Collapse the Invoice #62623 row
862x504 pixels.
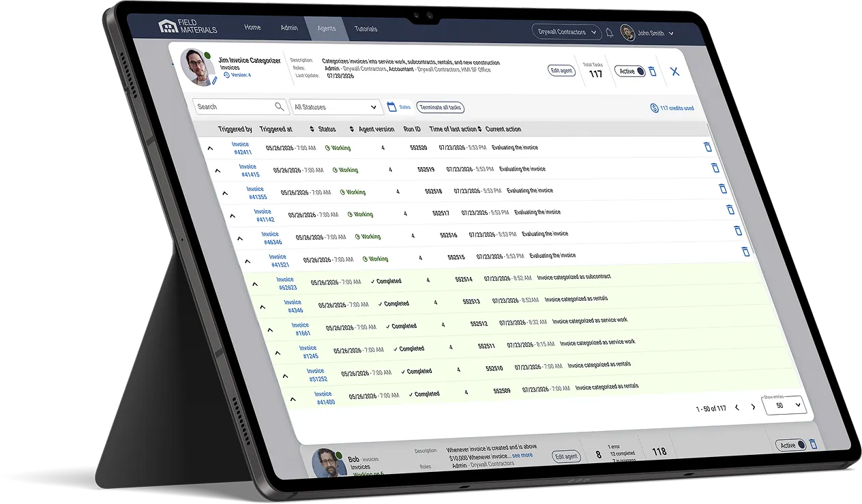[x=255, y=284]
